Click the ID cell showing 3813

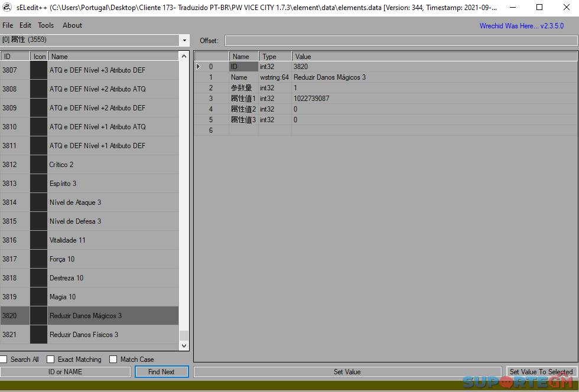[15, 184]
